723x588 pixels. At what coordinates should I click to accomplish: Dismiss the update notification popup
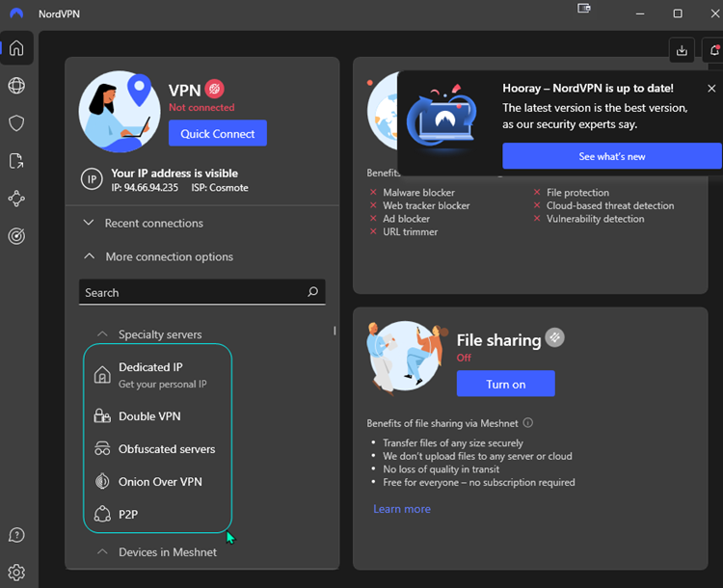pyautogui.click(x=711, y=88)
